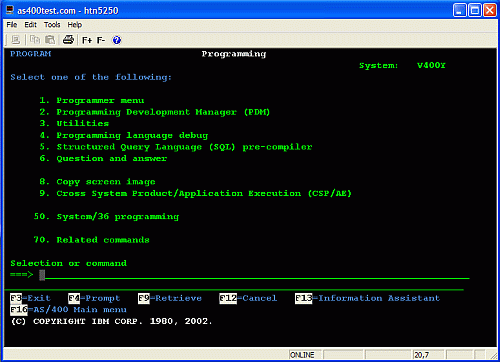Screen dimensions: 500x362
Task: Click the print screen toolbar icon
Action: click(68, 40)
